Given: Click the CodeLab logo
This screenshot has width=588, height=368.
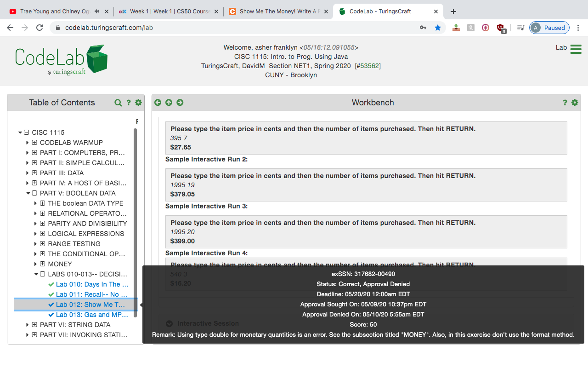Looking at the screenshot, I should (x=61, y=60).
